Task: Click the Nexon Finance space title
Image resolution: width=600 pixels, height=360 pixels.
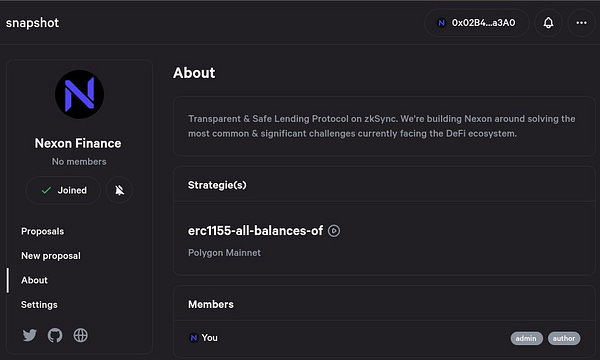Action: pos(78,143)
